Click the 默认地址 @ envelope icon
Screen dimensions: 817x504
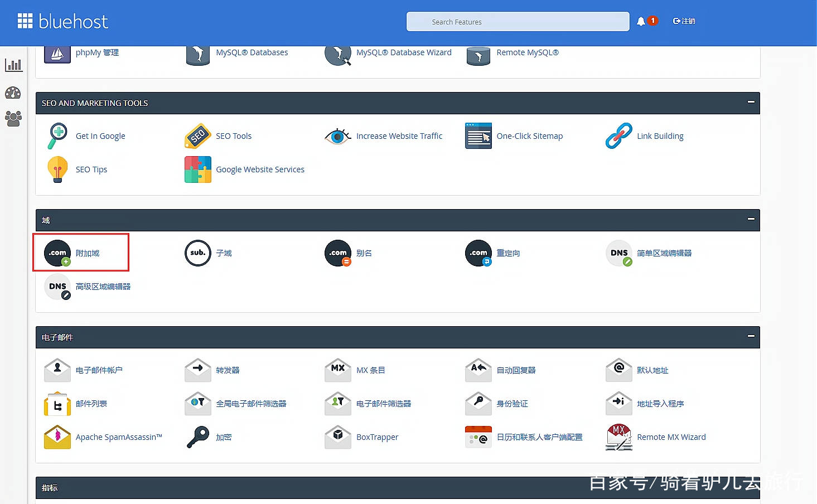[619, 370]
